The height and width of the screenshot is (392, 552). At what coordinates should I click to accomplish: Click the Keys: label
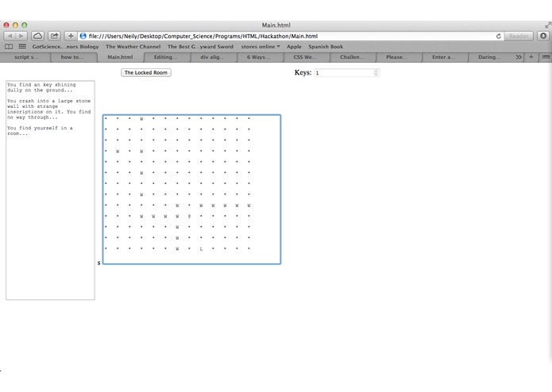pyautogui.click(x=303, y=72)
